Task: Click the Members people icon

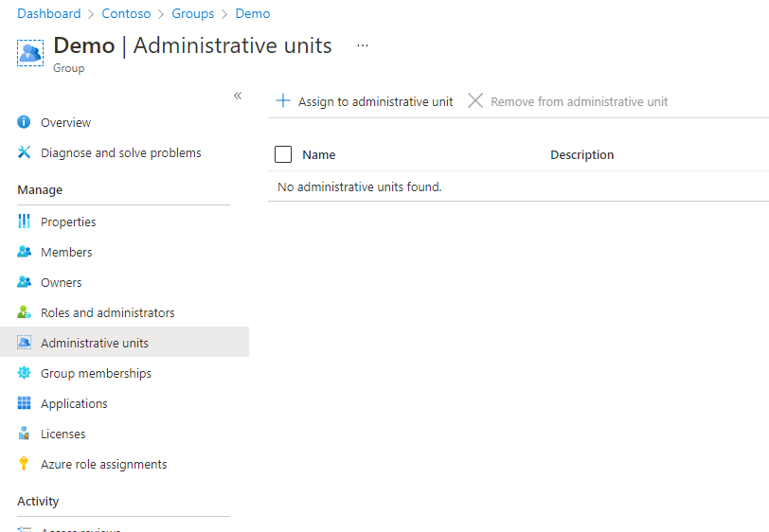Action: coord(25,252)
